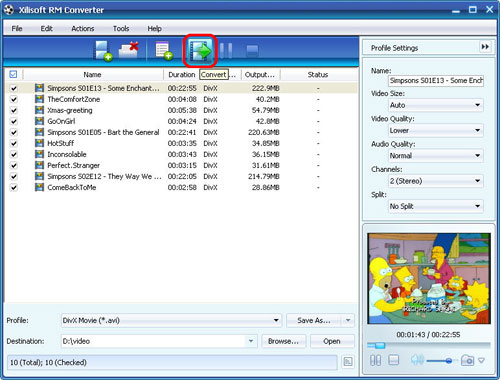The height and width of the screenshot is (380, 500).
Task: Uncheck Simpsons S01E13 file checkbox
Action: point(13,88)
